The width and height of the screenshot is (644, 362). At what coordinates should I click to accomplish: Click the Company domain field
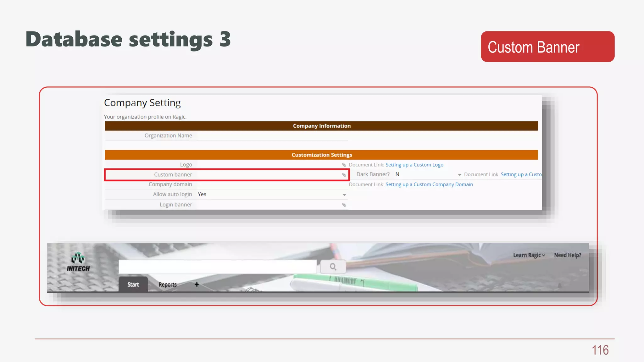[272, 184]
